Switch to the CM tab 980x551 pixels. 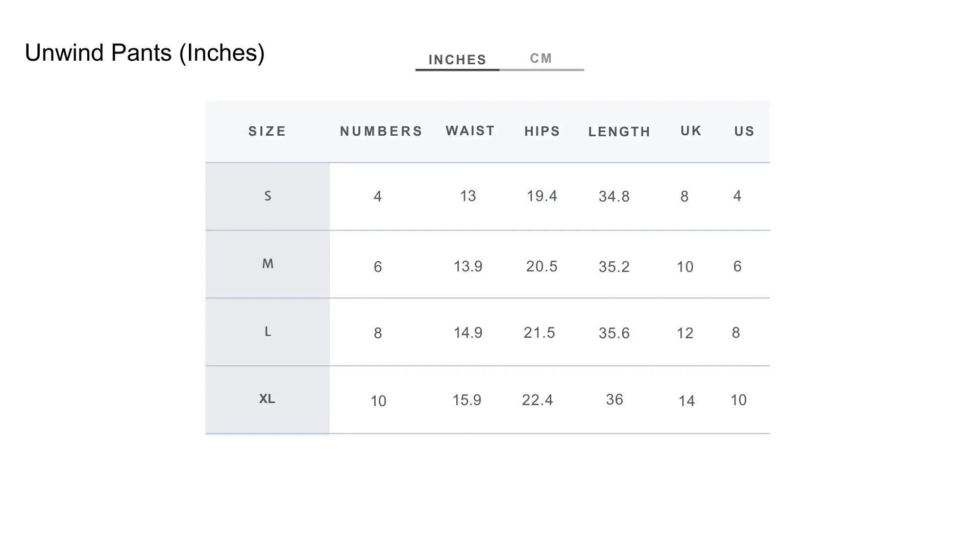coord(541,59)
